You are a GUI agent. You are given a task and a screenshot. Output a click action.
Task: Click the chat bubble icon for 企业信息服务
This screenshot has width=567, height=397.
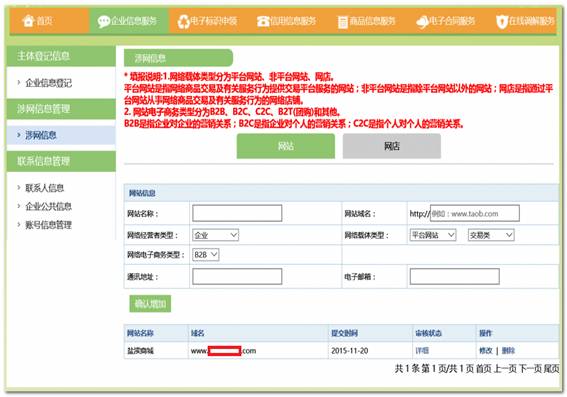104,21
